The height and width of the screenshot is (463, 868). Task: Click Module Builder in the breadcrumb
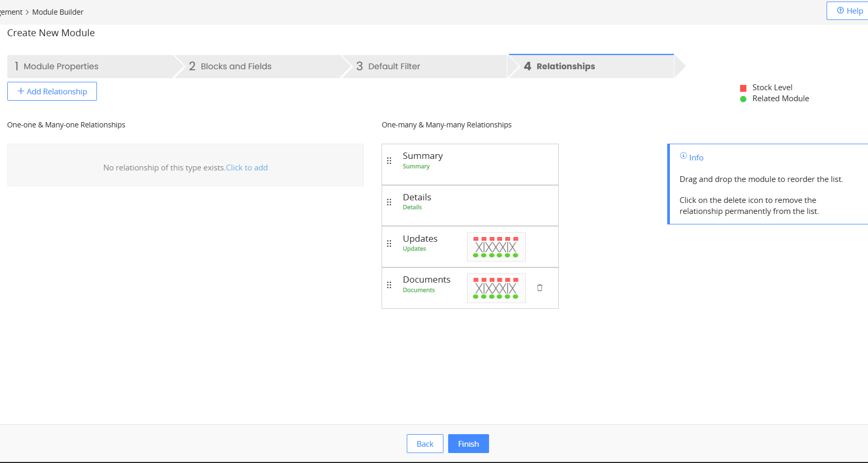click(x=58, y=12)
